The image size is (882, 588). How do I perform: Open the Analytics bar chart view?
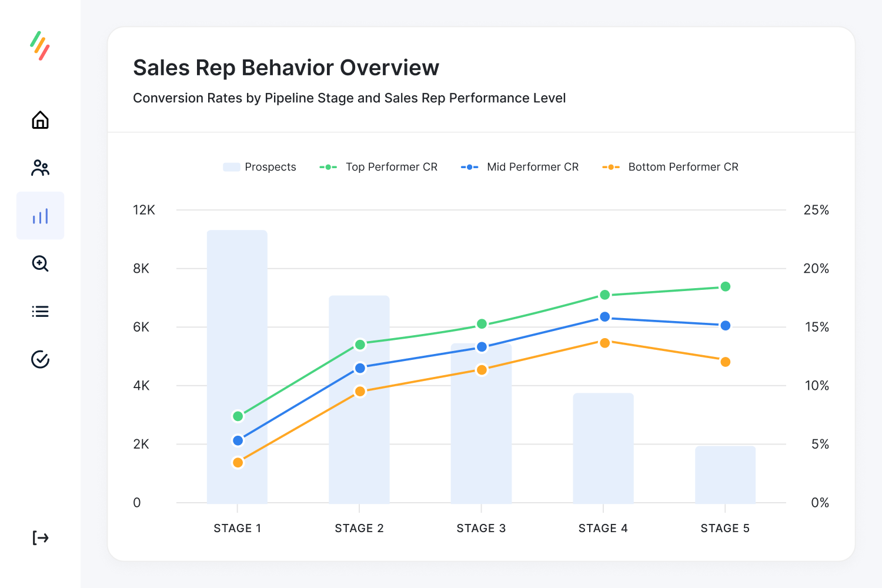(40, 215)
